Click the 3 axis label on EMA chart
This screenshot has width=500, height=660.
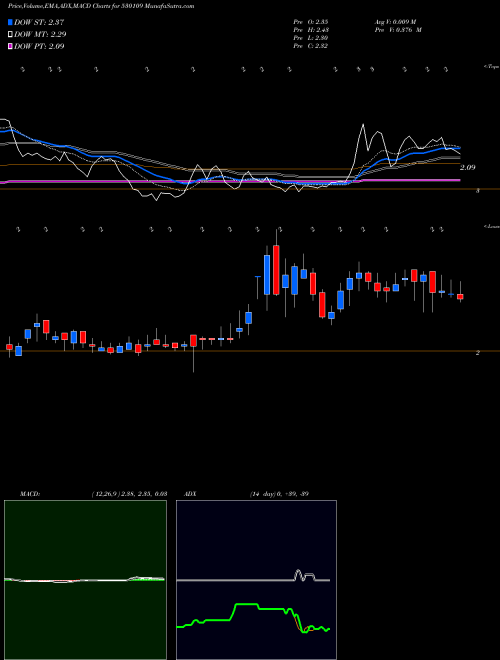[477, 191]
